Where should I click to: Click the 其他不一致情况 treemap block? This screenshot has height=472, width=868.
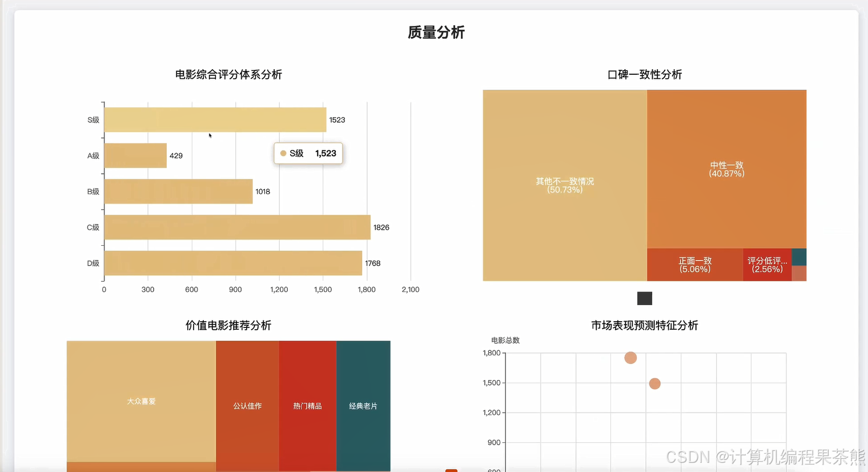tap(565, 185)
